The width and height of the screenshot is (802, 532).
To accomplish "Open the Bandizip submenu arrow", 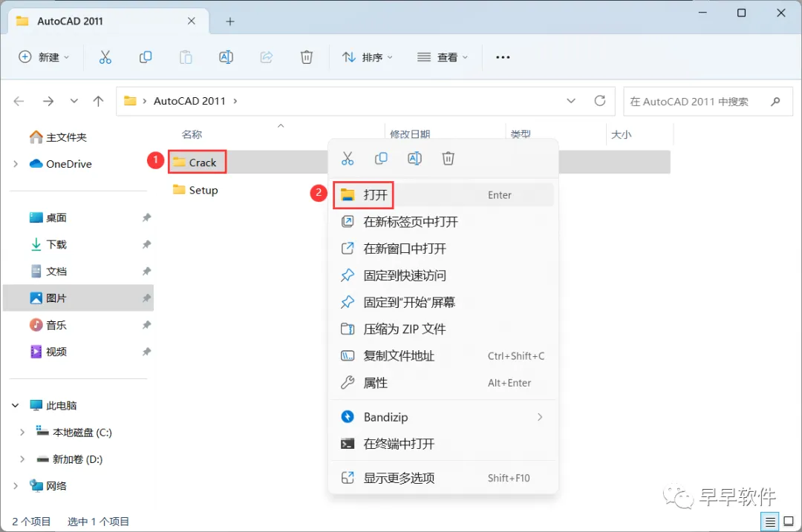I will point(540,417).
